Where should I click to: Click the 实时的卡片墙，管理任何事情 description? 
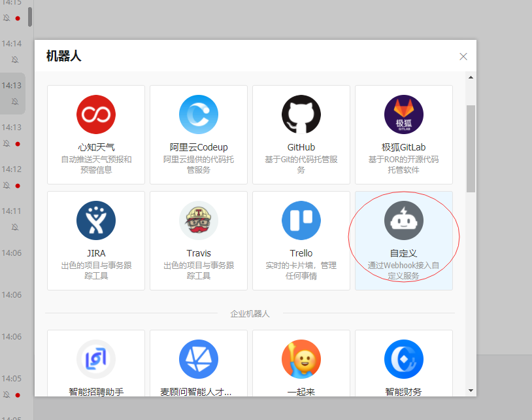click(x=301, y=271)
